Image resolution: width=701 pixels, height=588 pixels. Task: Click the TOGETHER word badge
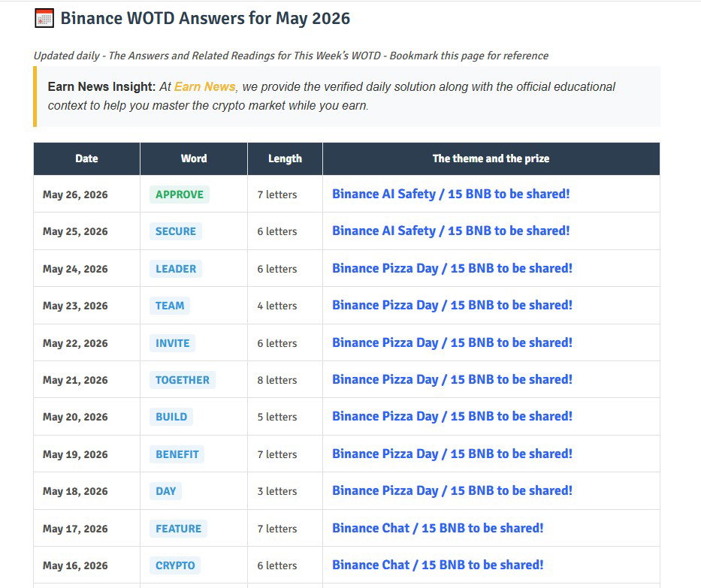183,380
